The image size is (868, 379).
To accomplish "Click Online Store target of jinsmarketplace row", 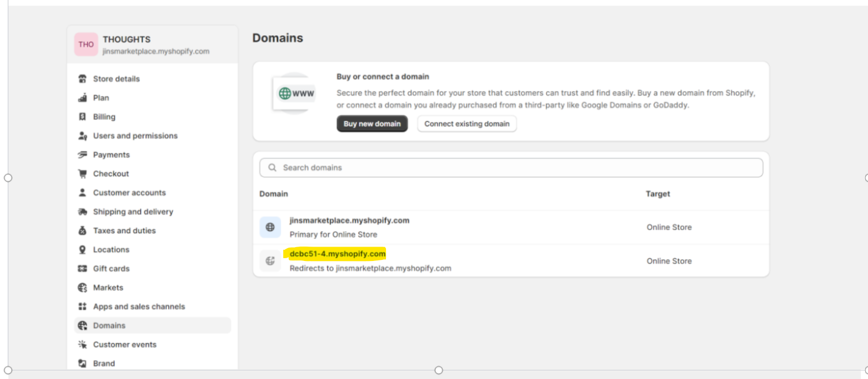I will pos(669,227).
